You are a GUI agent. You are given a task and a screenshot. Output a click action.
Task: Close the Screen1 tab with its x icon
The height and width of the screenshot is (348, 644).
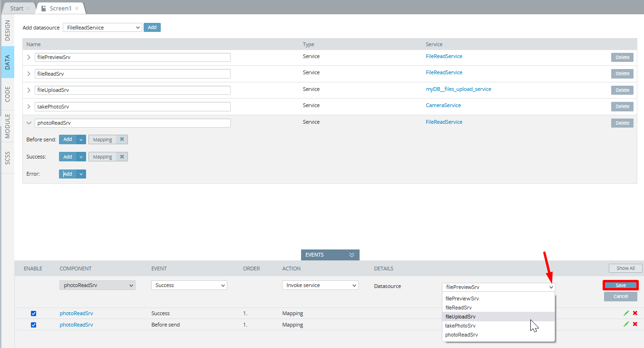[x=77, y=9]
